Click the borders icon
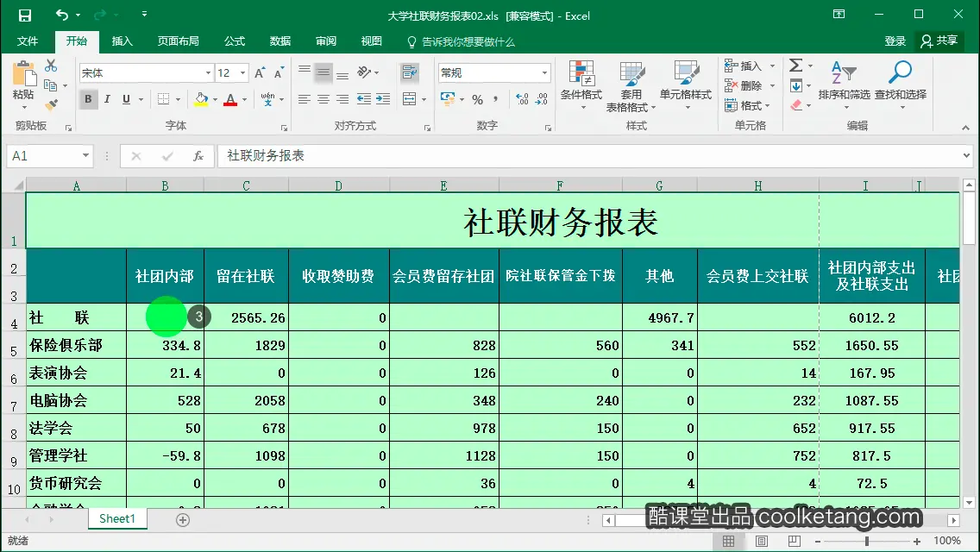The image size is (980, 552). pos(164,99)
